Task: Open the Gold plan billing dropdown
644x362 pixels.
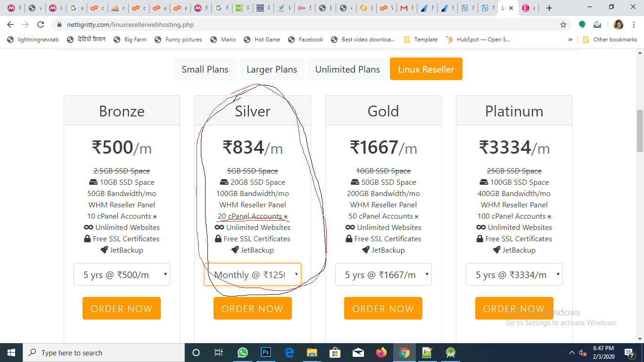Action: (x=383, y=275)
